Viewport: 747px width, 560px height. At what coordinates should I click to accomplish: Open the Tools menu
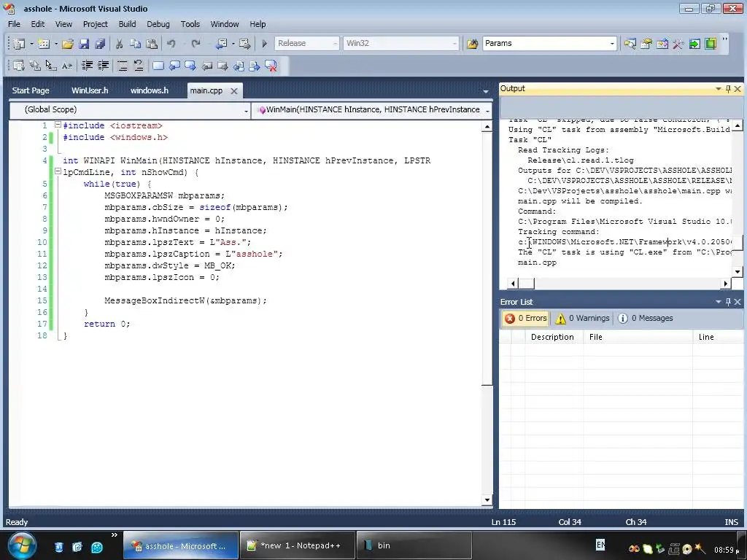click(190, 24)
